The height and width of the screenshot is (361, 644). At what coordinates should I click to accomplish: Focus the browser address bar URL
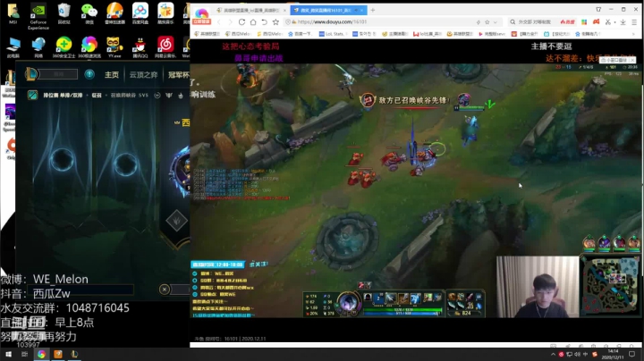coord(332,22)
